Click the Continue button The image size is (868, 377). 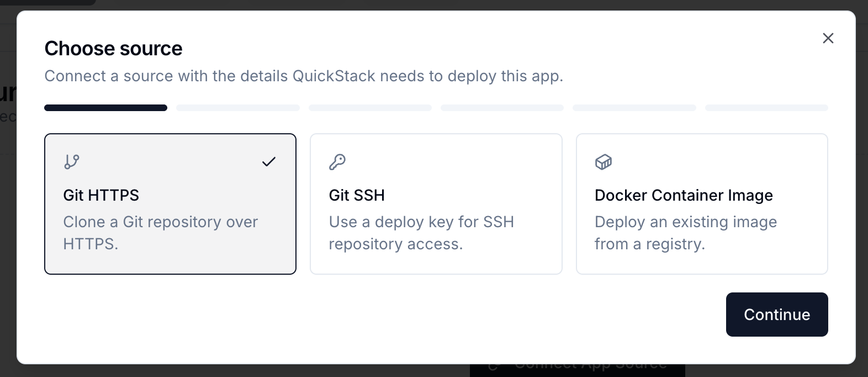point(777,315)
